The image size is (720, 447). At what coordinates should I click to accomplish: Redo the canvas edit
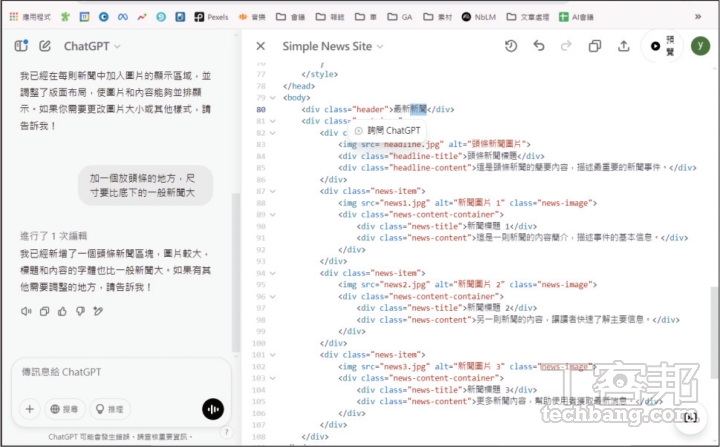566,46
